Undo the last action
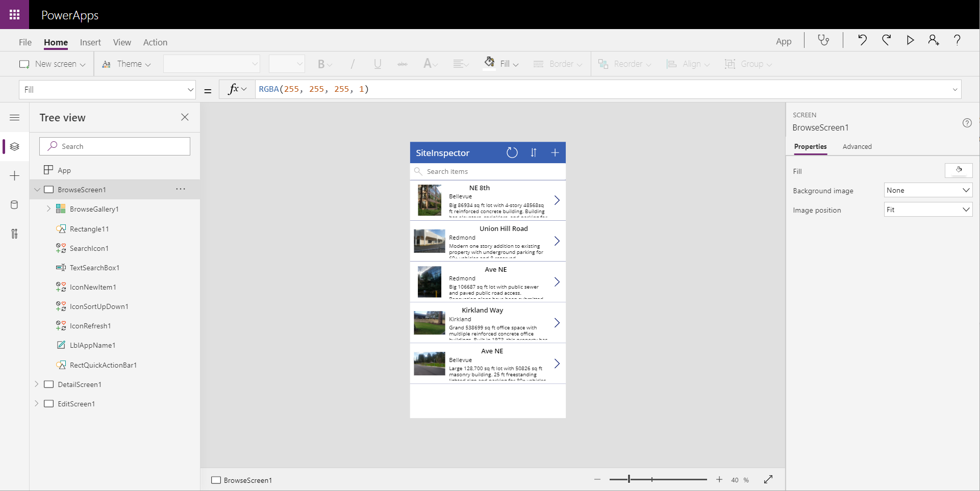Viewport: 980px width, 491px height. tap(862, 40)
